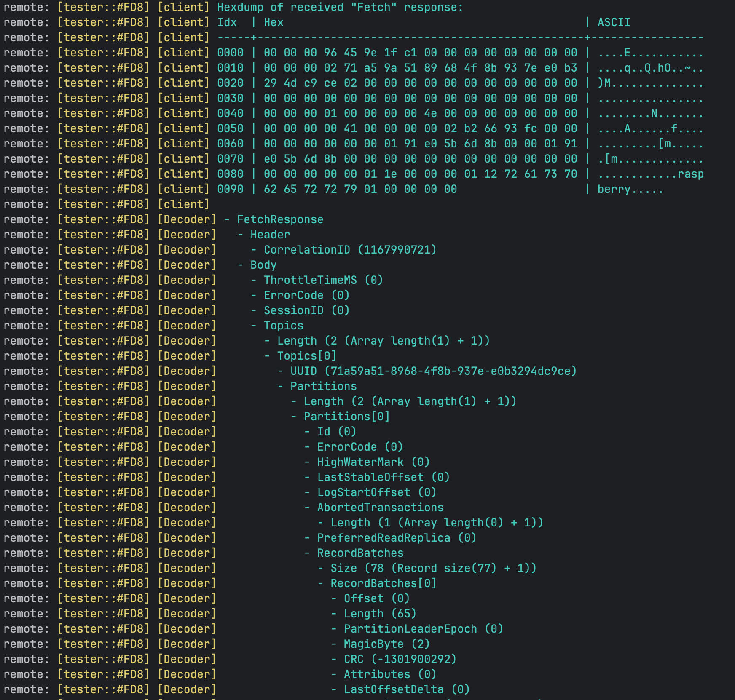
Task: Click the MagicByte (2) field
Action: pyautogui.click(x=386, y=644)
